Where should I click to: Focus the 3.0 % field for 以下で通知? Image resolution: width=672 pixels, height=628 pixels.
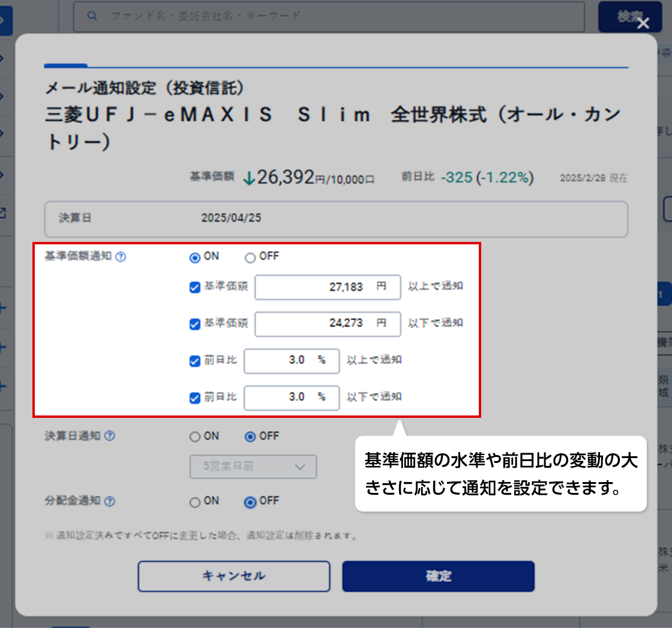pyautogui.click(x=292, y=397)
